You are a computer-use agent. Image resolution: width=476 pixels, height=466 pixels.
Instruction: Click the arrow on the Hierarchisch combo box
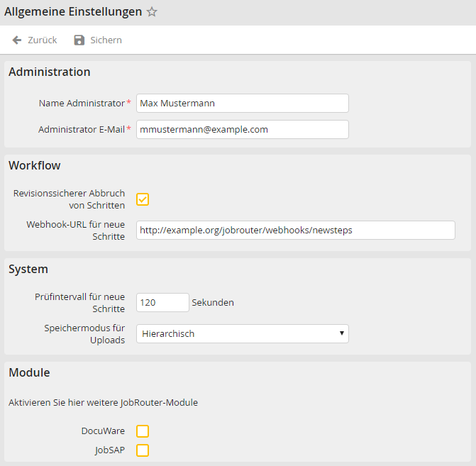341,333
